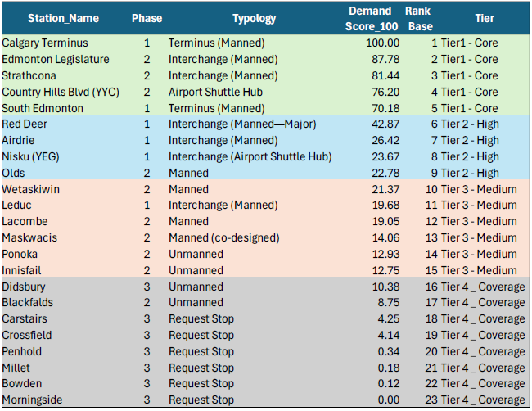532x411 pixels.
Task: Select the Morningside station cell
Action: (31, 400)
